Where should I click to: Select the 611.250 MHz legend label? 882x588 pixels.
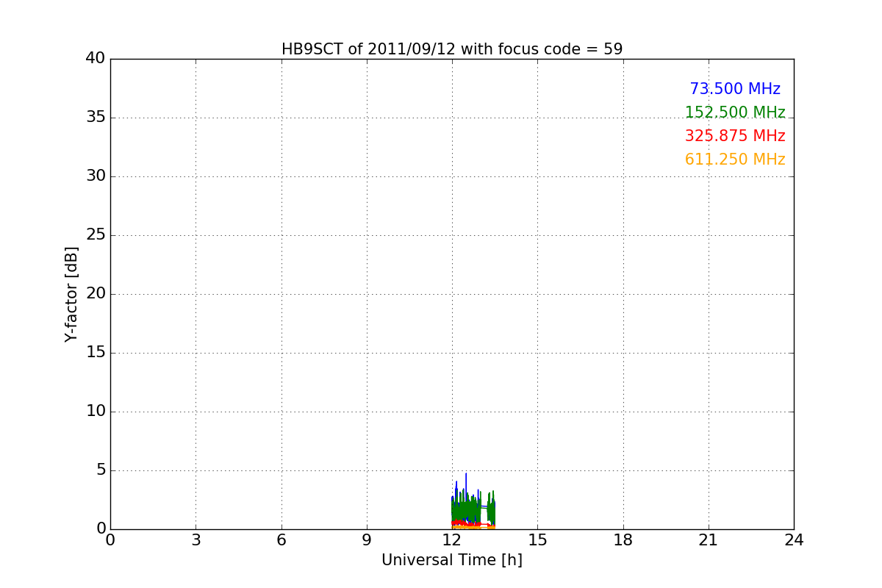coord(735,159)
